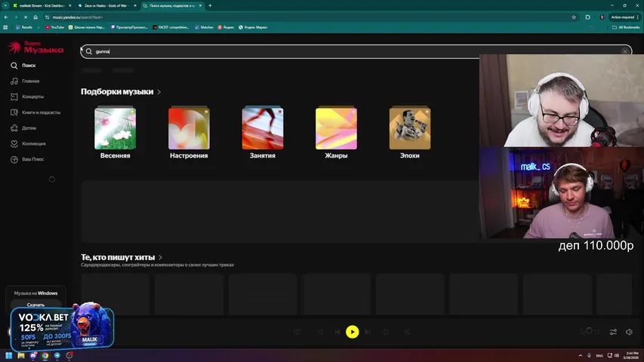
Task: Open Ваш Плюс in sidebar
Action: (x=32, y=159)
